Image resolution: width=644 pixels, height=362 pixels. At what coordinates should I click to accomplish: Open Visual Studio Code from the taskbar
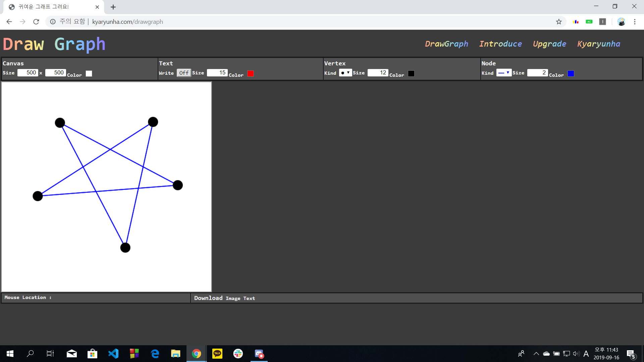click(113, 354)
